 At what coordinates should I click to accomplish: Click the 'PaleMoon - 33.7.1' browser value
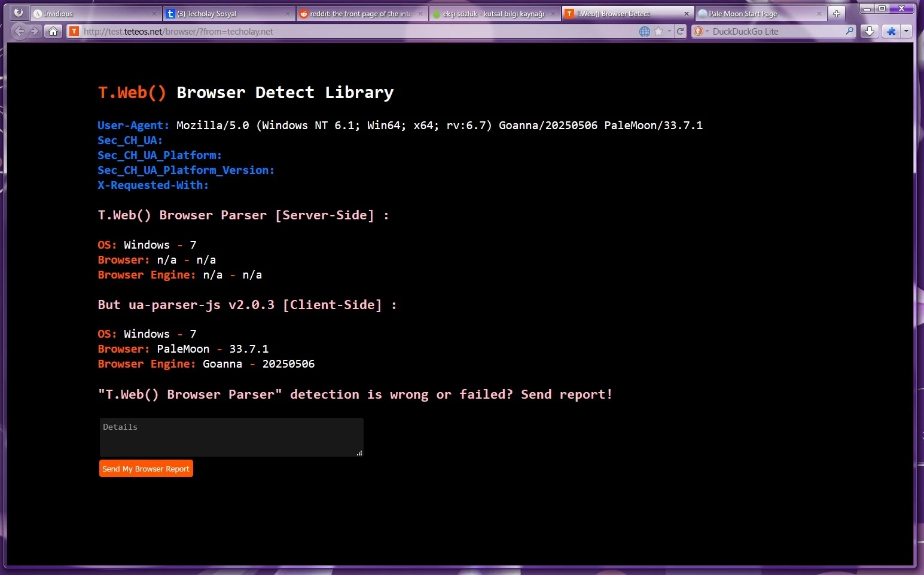[213, 349]
